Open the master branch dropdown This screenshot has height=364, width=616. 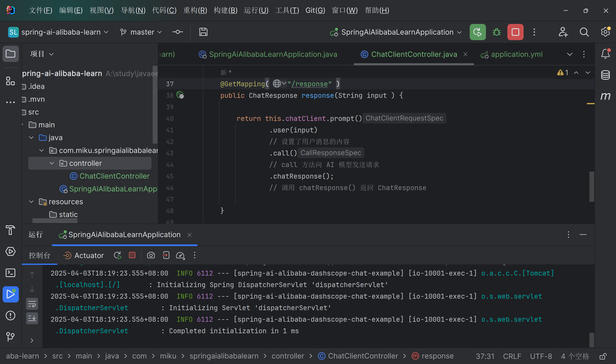tap(141, 32)
